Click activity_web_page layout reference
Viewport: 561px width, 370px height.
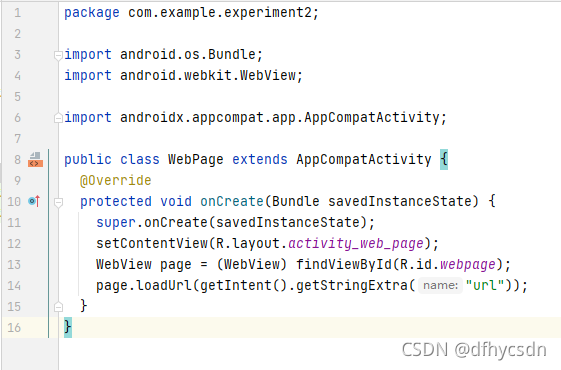(x=356, y=244)
